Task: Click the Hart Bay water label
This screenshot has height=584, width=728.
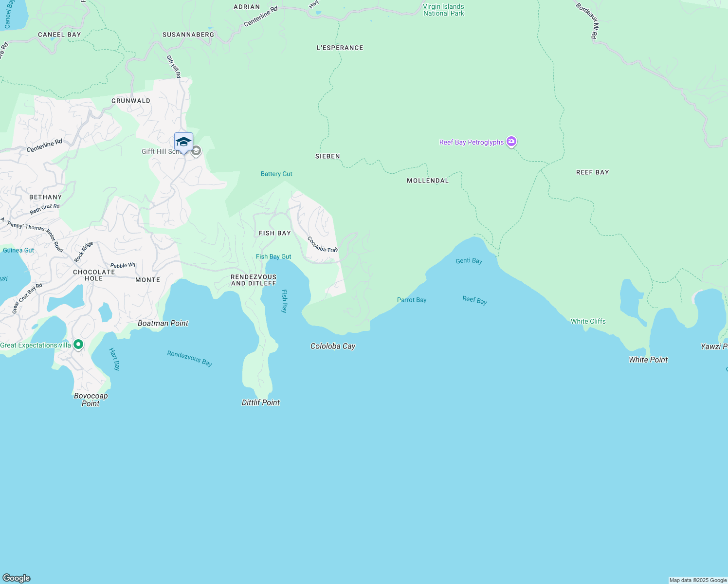Action: [114, 359]
